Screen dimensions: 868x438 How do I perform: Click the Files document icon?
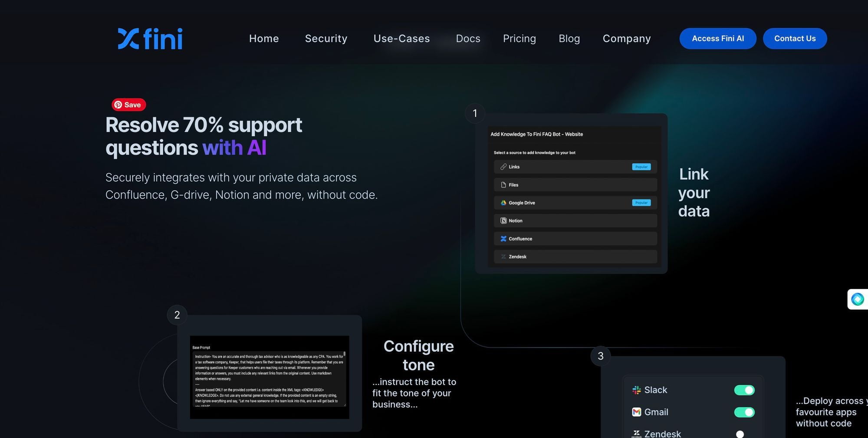[x=503, y=185]
